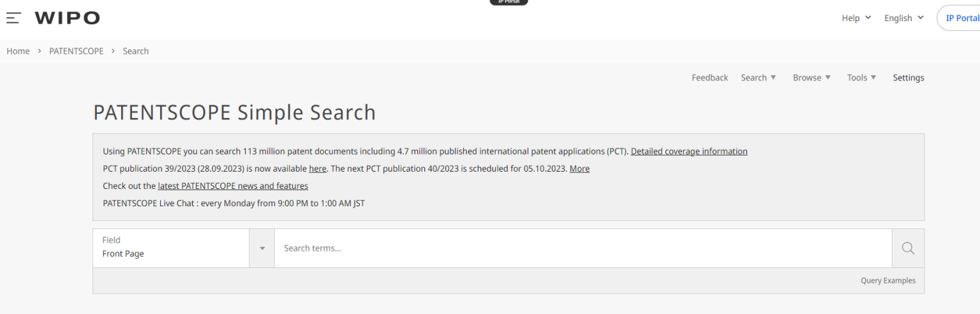Click the Field dropdown arrow
This screenshot has height=314, width=980.
coord(262,248)
